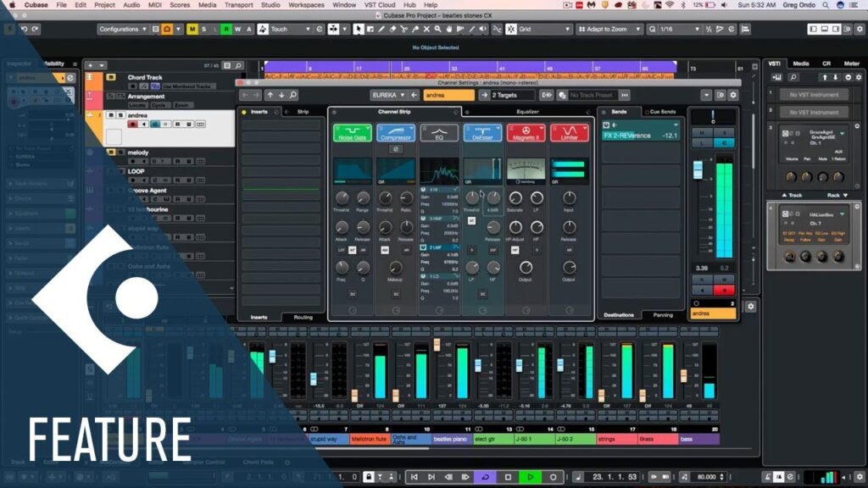Screen dimensions: 868x488
Task: Click the FX 2-REVerence send slot
Action: click(632, 134)
